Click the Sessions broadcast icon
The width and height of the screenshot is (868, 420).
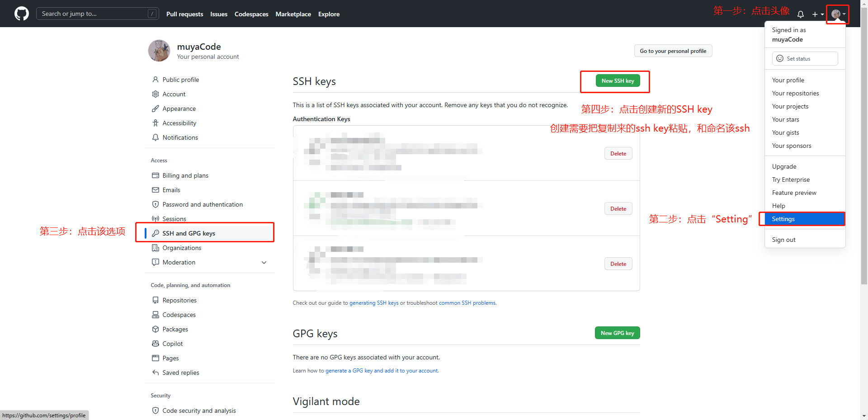coord(156,219)
